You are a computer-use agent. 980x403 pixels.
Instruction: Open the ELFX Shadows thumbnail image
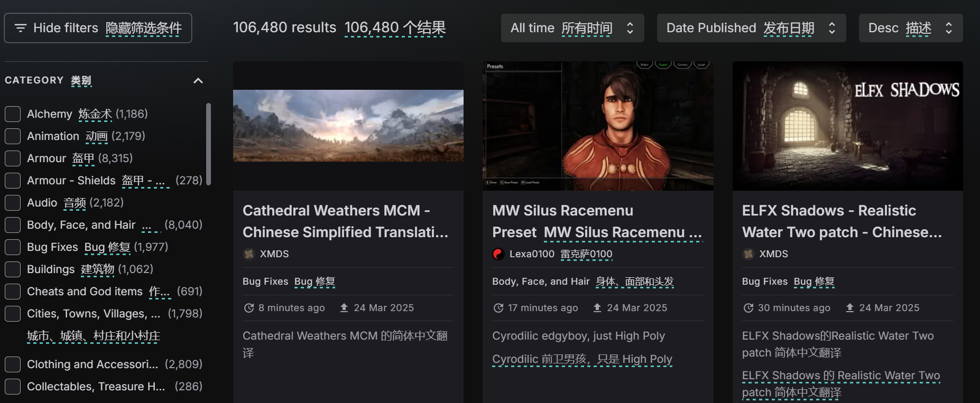coord(848,126)
